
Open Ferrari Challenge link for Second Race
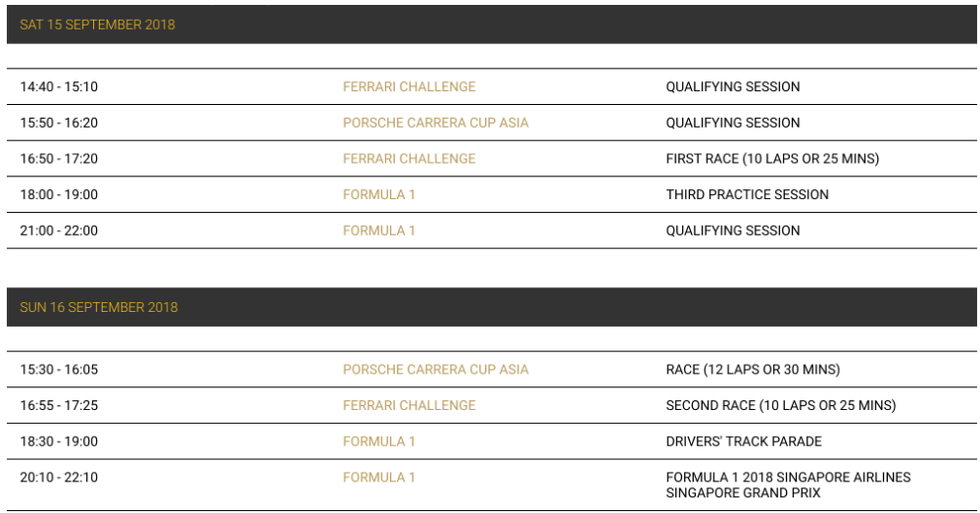(409, 405)
